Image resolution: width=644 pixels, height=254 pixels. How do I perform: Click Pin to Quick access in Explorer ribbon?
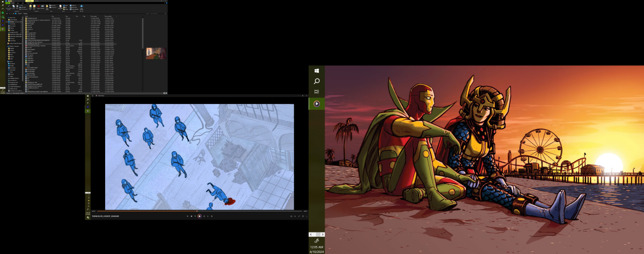coord(9,7)
